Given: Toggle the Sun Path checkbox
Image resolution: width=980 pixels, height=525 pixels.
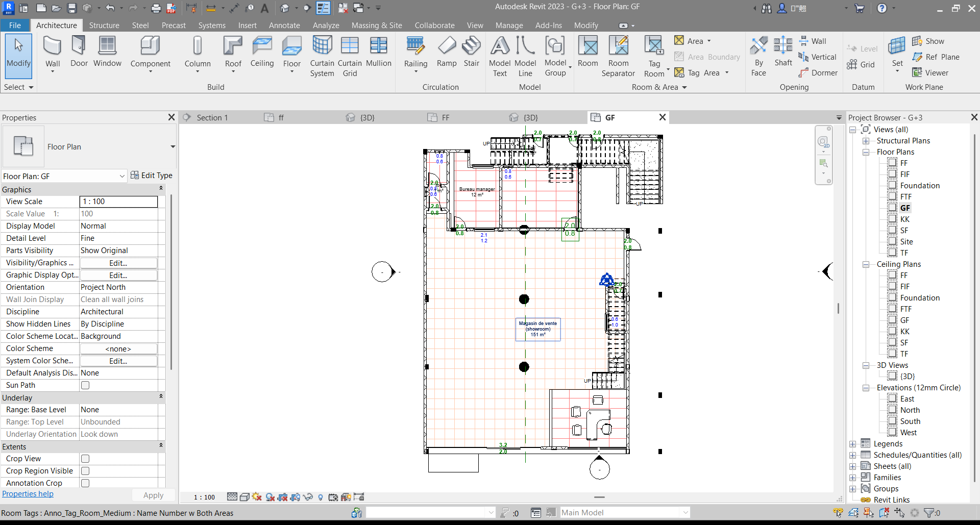Looking at the screenshot, I should pos(85,385).
